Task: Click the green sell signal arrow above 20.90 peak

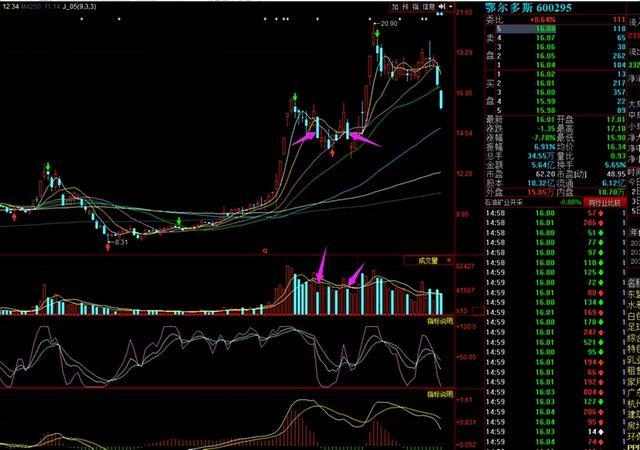Action: (378, 33)
